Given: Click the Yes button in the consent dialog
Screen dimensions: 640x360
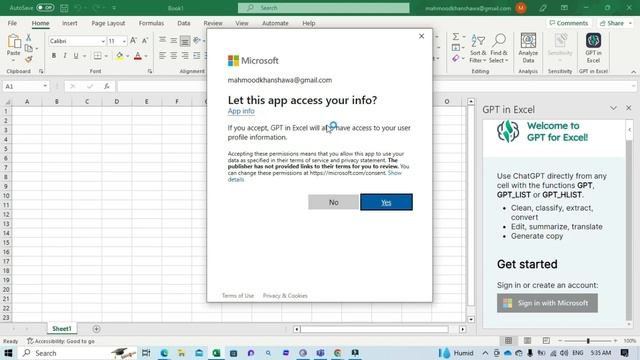Looking at the screenshot, I should tap(386, 202).
